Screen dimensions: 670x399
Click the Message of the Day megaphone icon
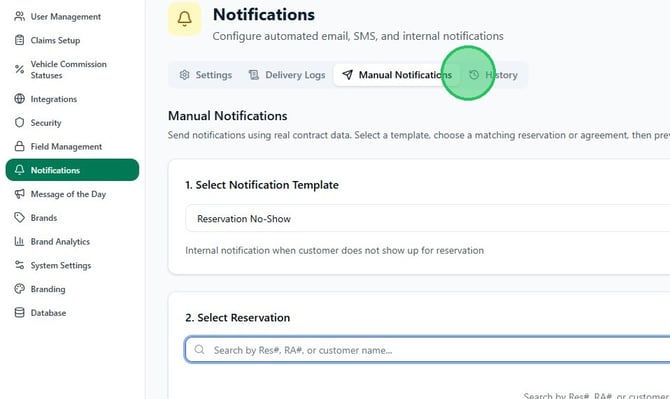click(x=19, y=194)
